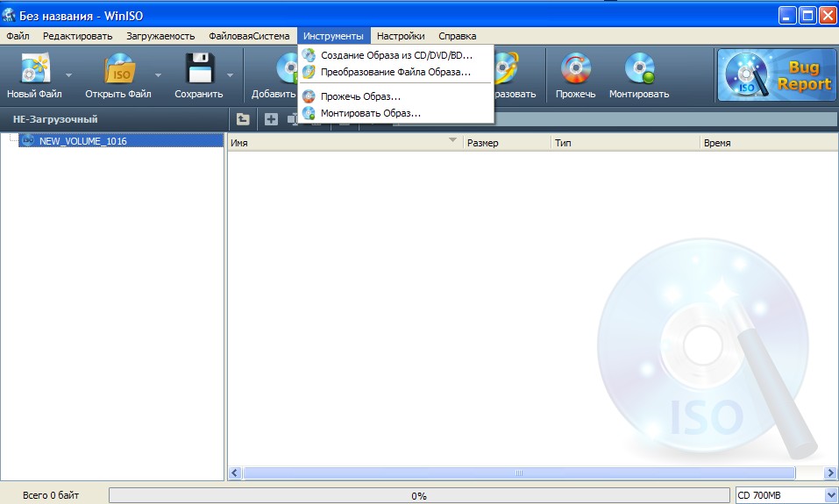This screenshot has height=504, width=839.
Task: Click the plus add-folder icon
Action: (x=271, y=119)
